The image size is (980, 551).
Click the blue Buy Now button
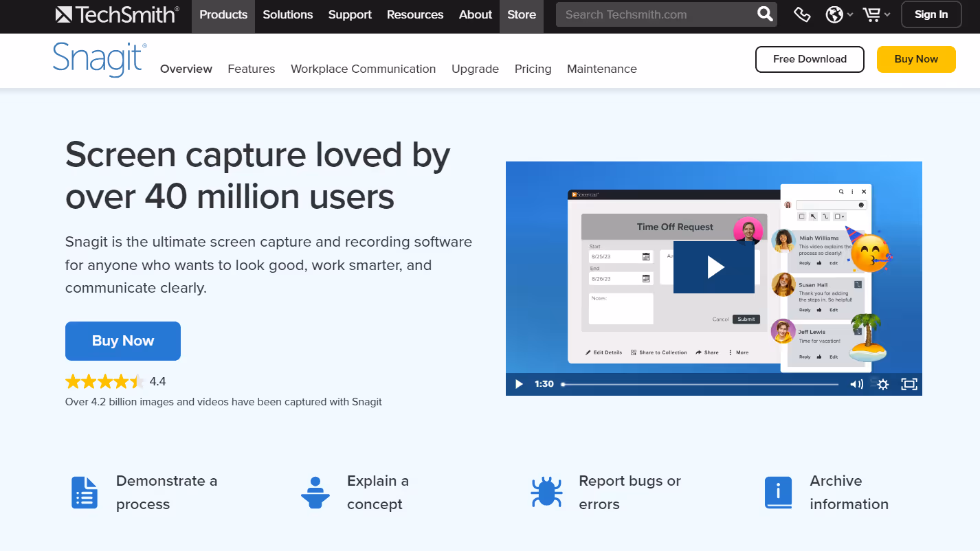click(123, 341)
